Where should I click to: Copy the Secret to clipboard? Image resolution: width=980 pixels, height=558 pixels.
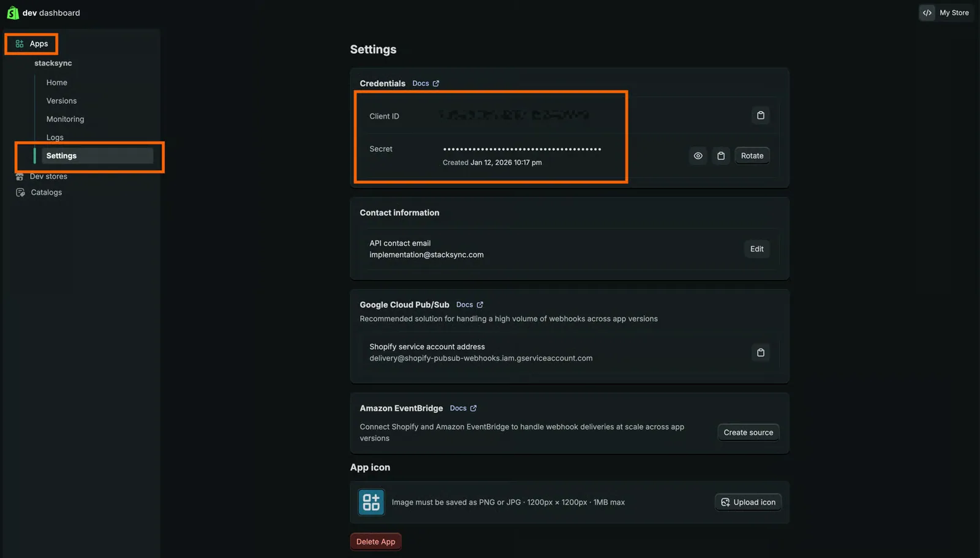click(721, 156)
